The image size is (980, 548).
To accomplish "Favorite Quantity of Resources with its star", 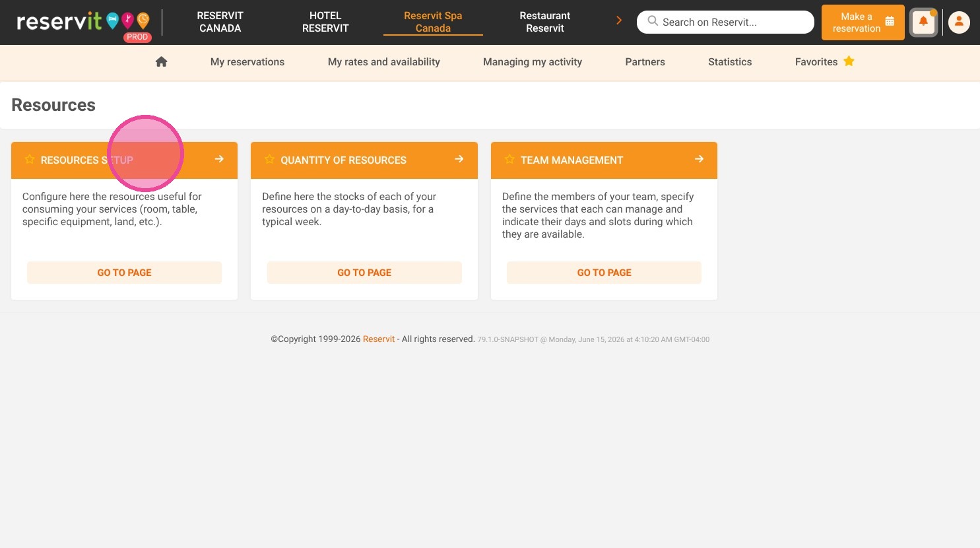I will point(269,159).
